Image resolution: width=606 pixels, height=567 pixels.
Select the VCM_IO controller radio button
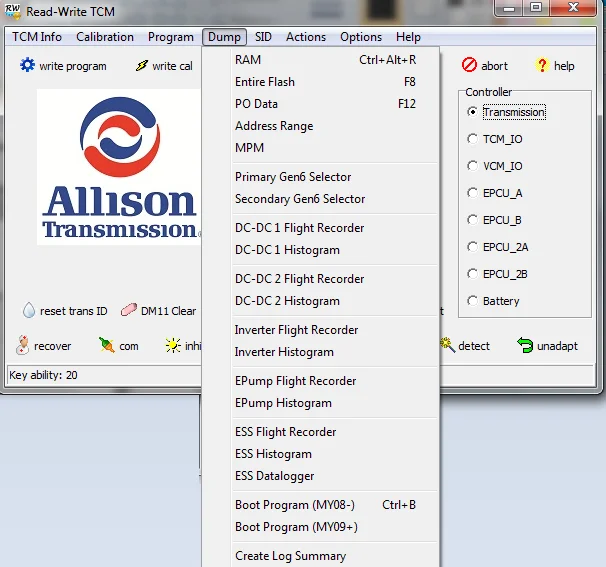(472, 166)
